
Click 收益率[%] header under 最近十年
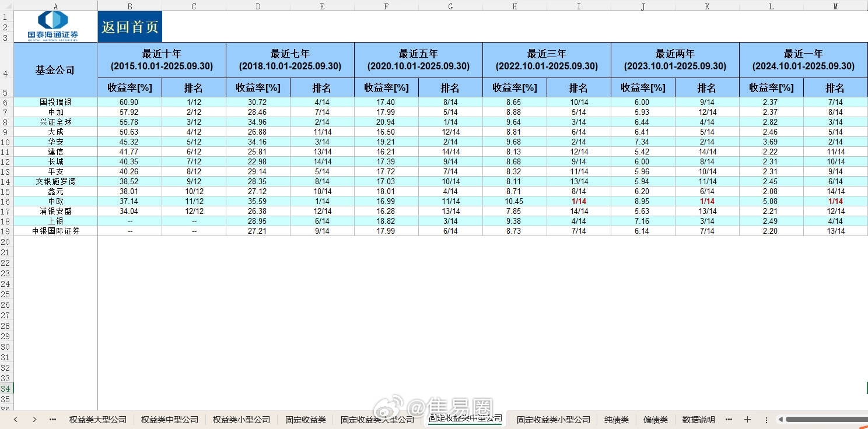(129, 87)
